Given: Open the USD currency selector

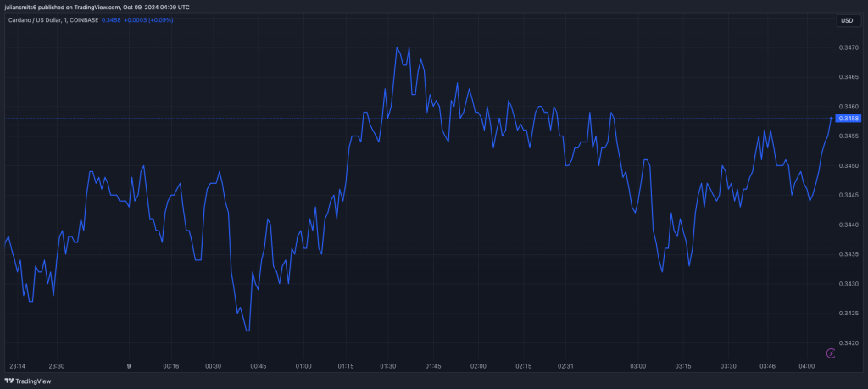Looking at the screenshot, I should point(846,20).
